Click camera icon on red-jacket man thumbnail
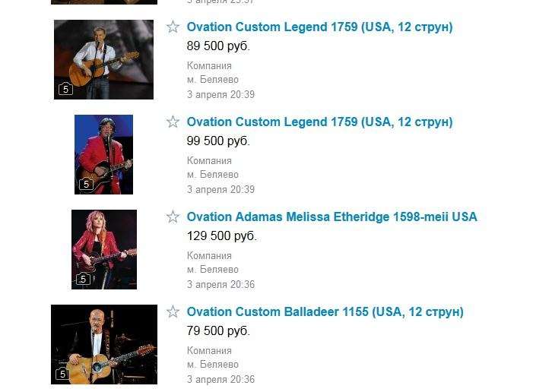This screenshot has width=533, height=392. (86, 184)
